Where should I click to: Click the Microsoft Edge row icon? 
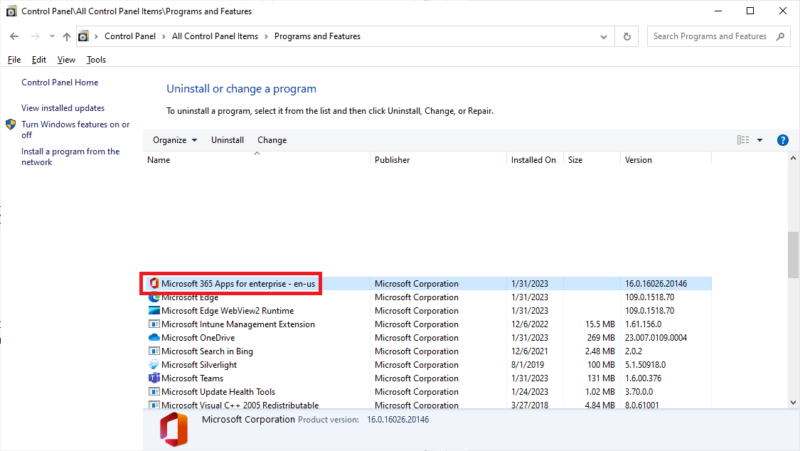[154, 297]
